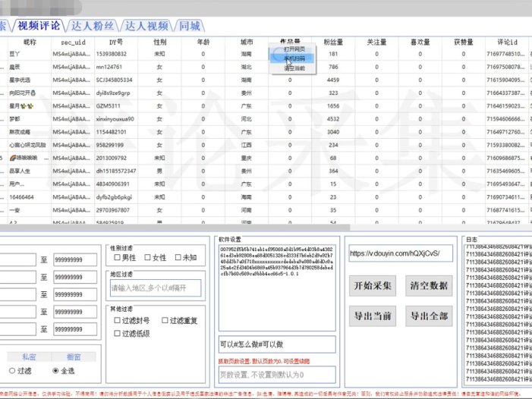Enable the 过滤低级 checkbox

(117, 333)
